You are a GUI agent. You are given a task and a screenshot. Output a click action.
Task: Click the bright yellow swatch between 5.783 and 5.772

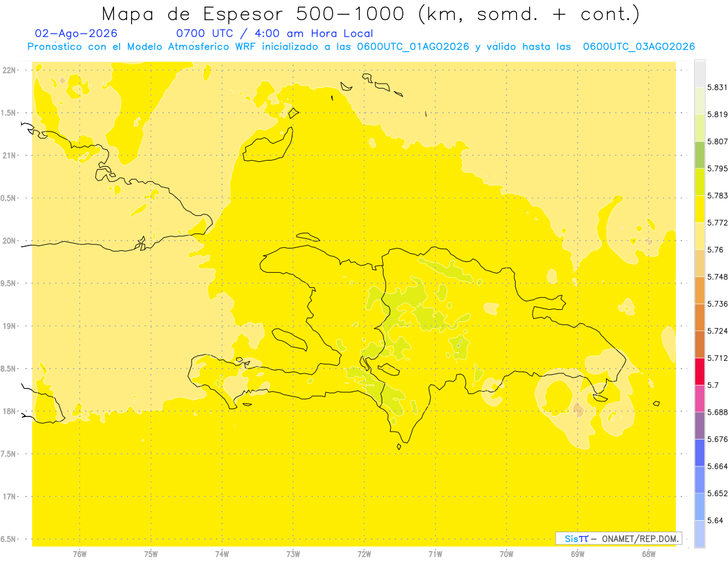tap(699, 209)
